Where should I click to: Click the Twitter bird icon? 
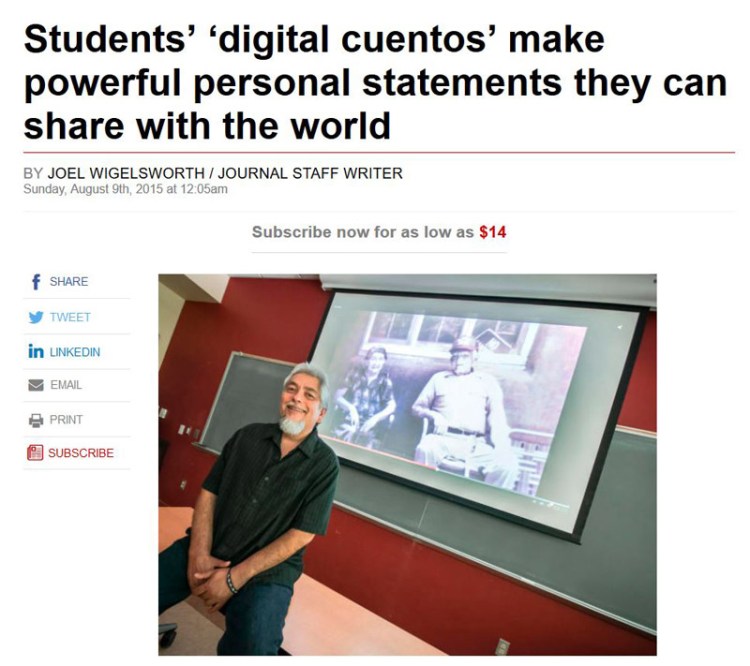click(x=36, y=317)
